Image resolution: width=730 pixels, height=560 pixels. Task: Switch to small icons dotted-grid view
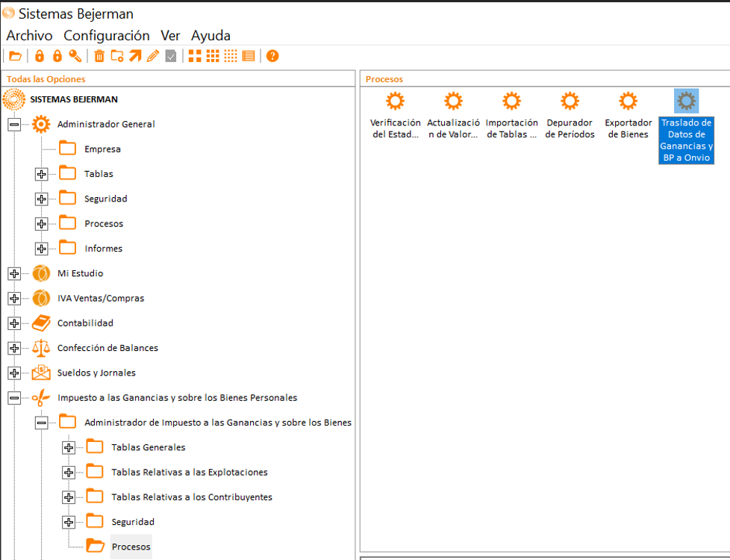pyautogui.click(x=231, y=56)
